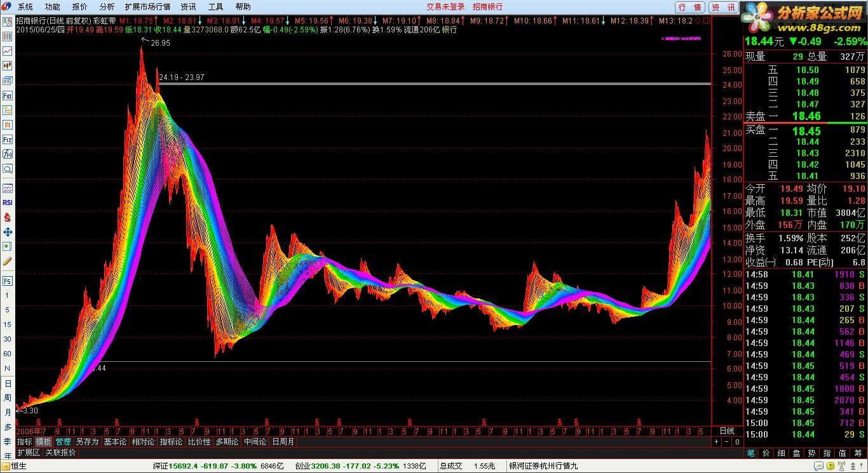Switch to the 相对论 tab

pyautogui.click(x=143, y=442)
